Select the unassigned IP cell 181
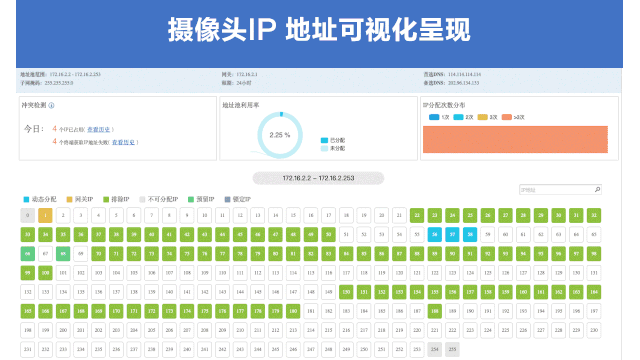 pos(311,311)
